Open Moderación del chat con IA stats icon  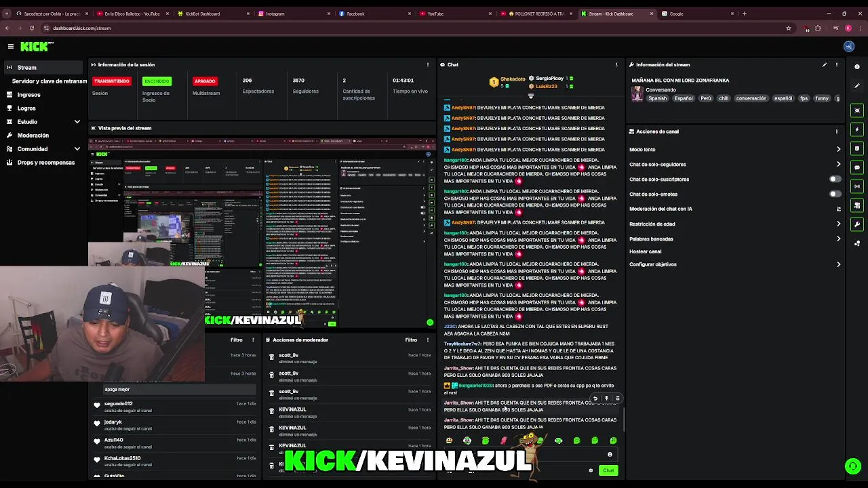coord(838,209)
